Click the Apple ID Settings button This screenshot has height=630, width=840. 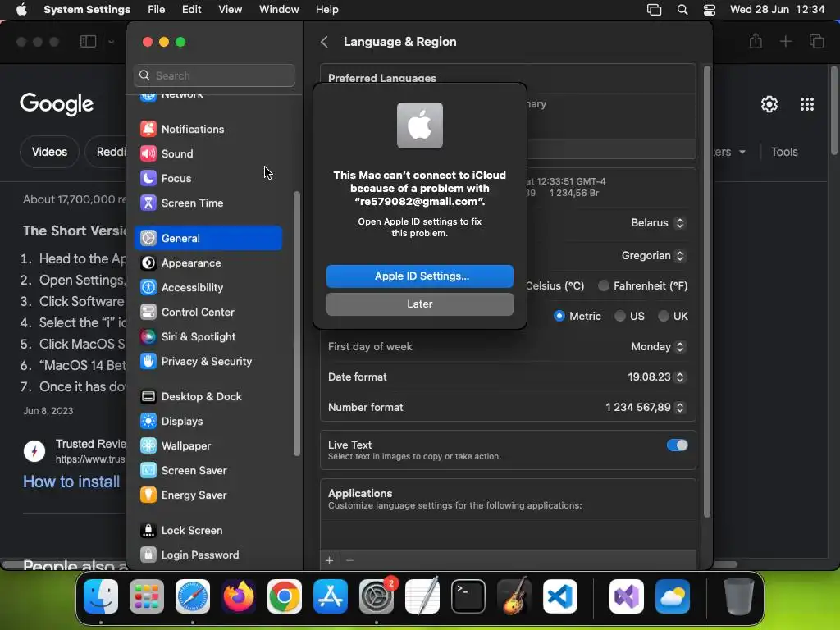coord(419,276)
